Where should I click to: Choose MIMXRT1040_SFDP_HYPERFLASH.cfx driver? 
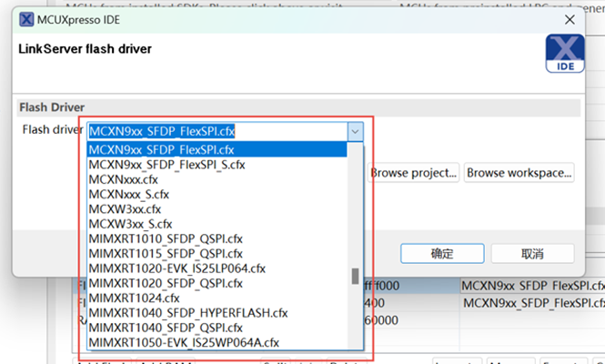click(x=217, y=313)
